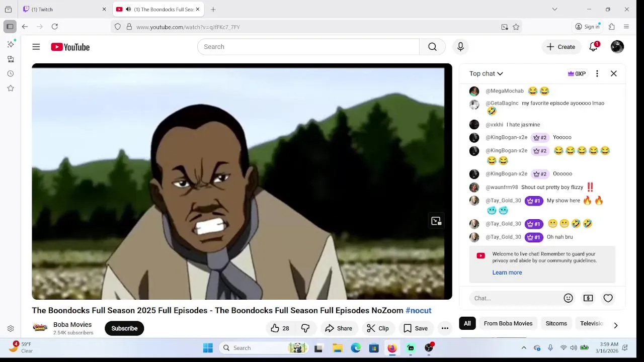Send a heart reaction in chat
The image size is (644, 362).
click(608, 298)
